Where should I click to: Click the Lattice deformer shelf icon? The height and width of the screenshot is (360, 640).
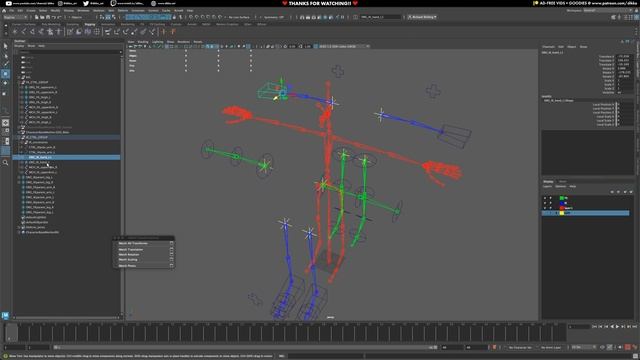[97, 31]
